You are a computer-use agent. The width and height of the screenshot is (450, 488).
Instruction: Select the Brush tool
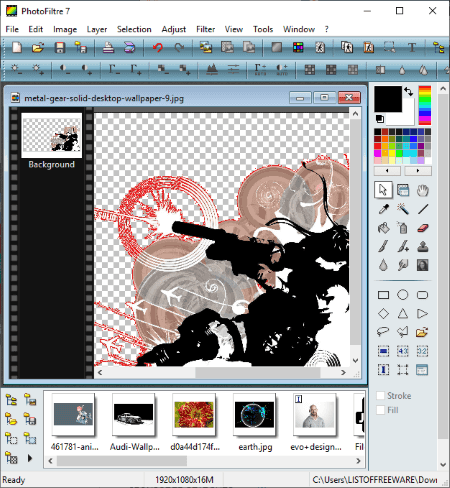pyautogui.click(x=383, y=247)
